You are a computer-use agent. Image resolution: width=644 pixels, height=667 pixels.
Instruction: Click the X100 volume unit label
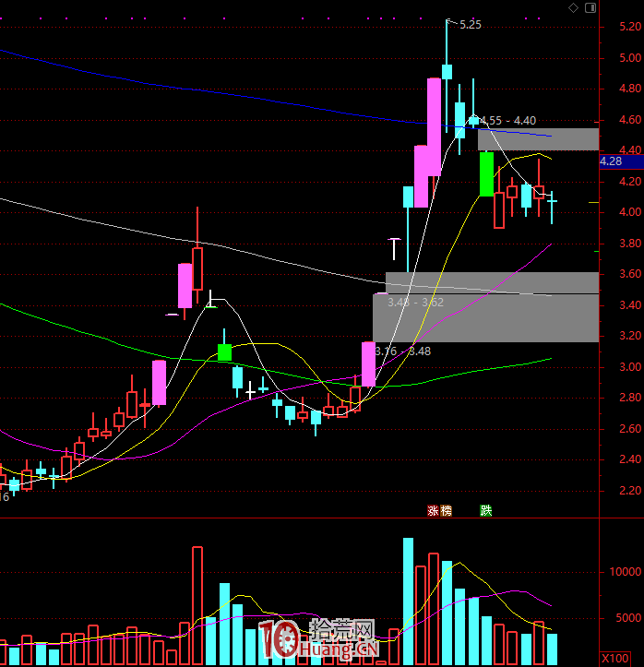click(x=615, y=658)
